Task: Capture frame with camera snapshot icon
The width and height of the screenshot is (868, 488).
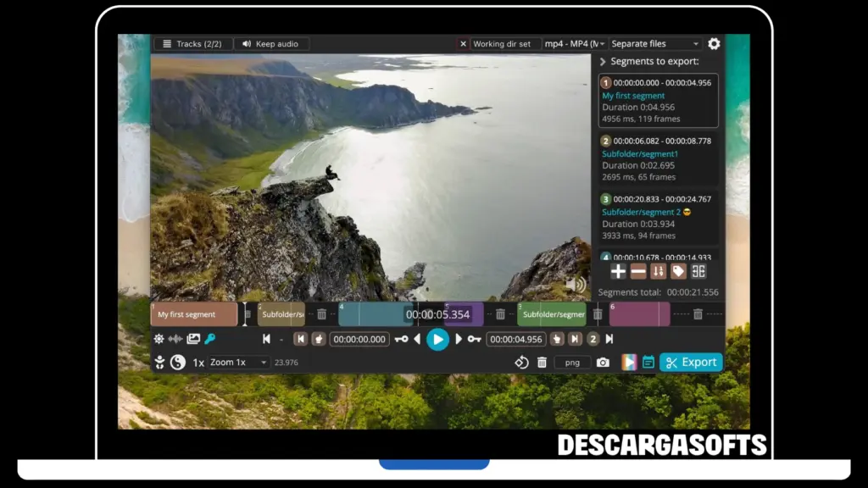Action: (x=603, y=363)
